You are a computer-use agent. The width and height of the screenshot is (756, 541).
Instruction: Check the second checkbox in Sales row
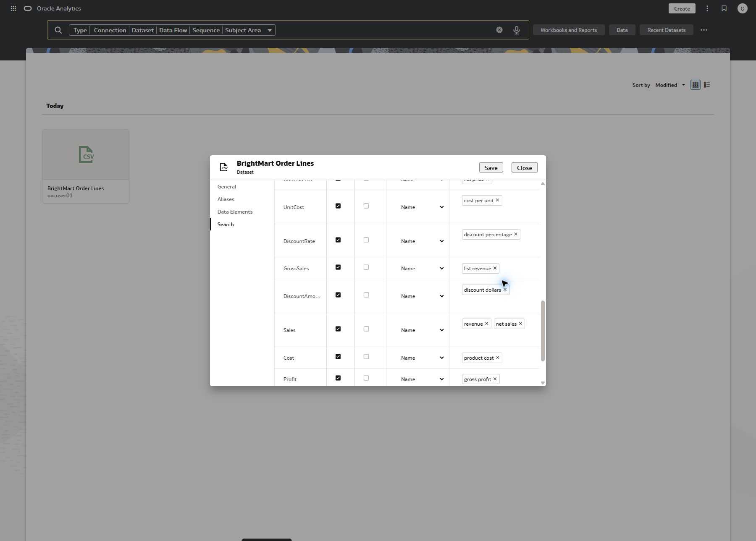[x=366, y=329]
